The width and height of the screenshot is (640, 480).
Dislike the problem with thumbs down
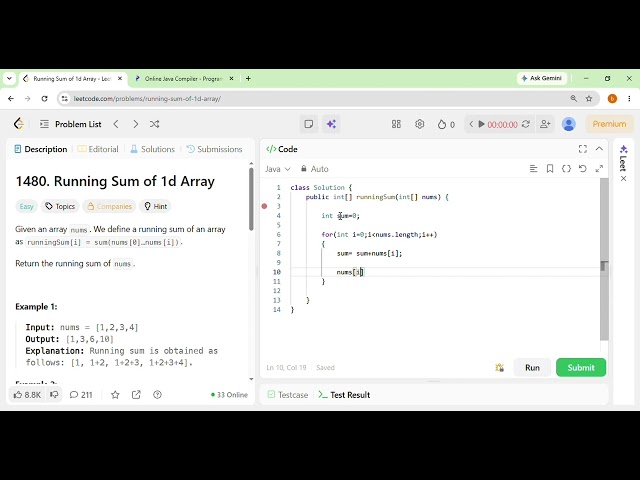click(54, 395)
